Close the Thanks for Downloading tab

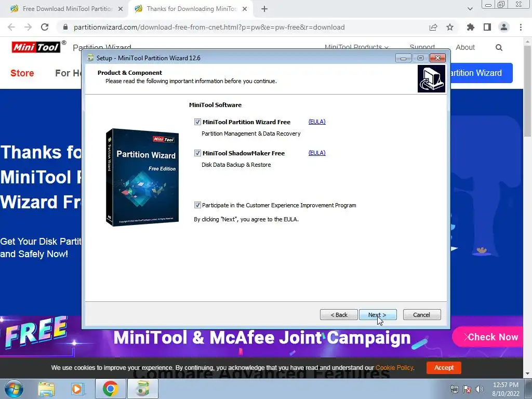coord(245,9)
